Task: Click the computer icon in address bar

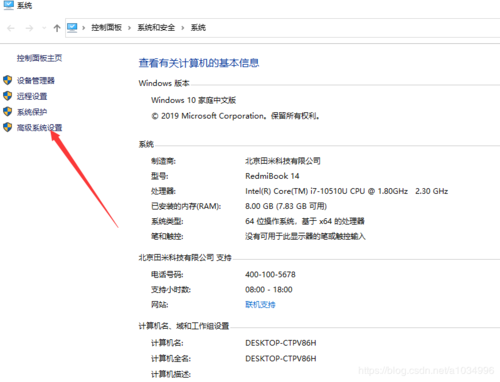Action: point(72,28)
